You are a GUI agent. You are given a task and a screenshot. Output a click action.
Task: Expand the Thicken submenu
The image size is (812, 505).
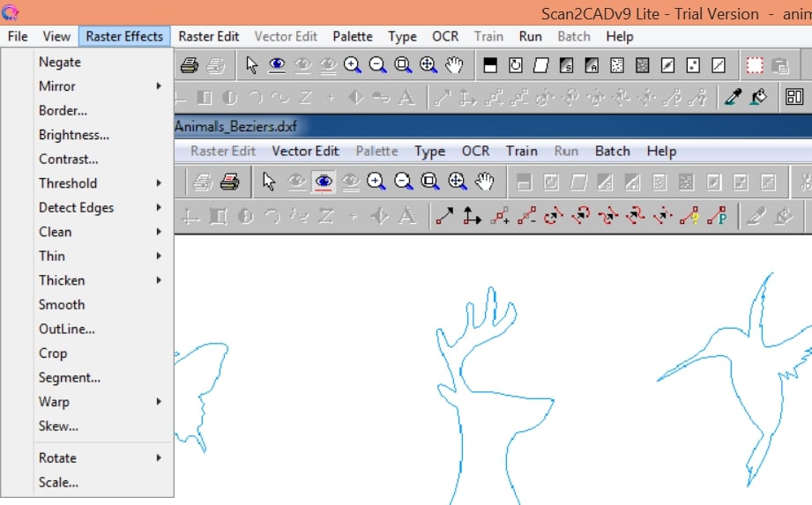(x=100, y=280)
